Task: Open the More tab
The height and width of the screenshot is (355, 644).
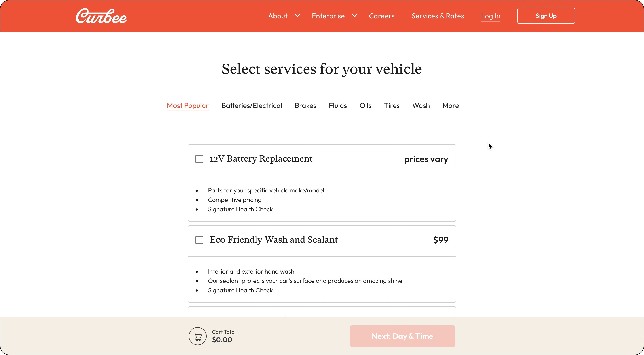Action: 451,106
